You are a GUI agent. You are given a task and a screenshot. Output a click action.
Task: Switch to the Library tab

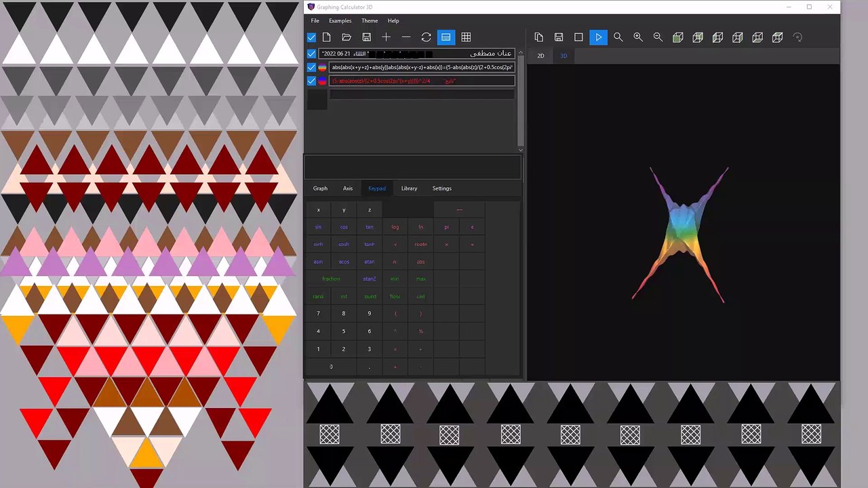point(409,188)
